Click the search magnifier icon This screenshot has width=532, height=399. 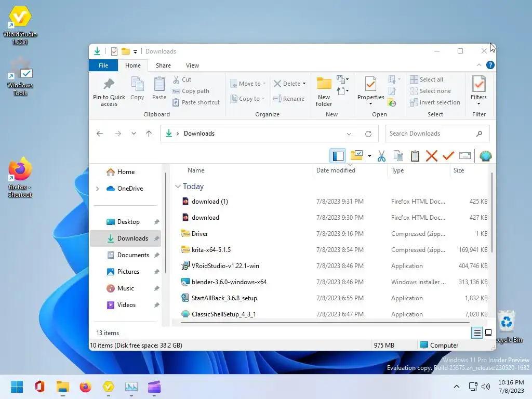(479, 134)
